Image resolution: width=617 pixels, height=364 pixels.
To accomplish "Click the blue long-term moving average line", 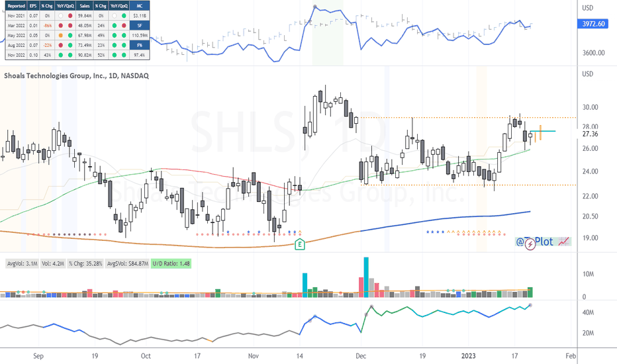I will 446,219.
